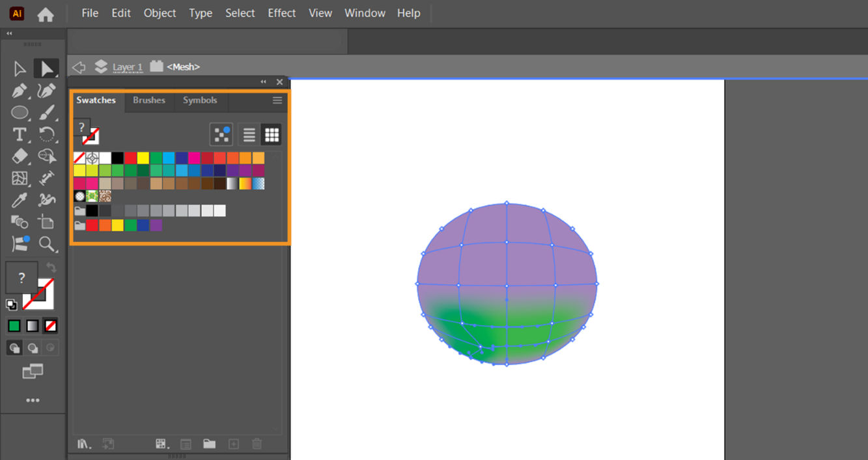The height and width of the screenshot is (460, 868).
Task: Click the large Fill box in toolbar
Action: click(x=21, y=278)
